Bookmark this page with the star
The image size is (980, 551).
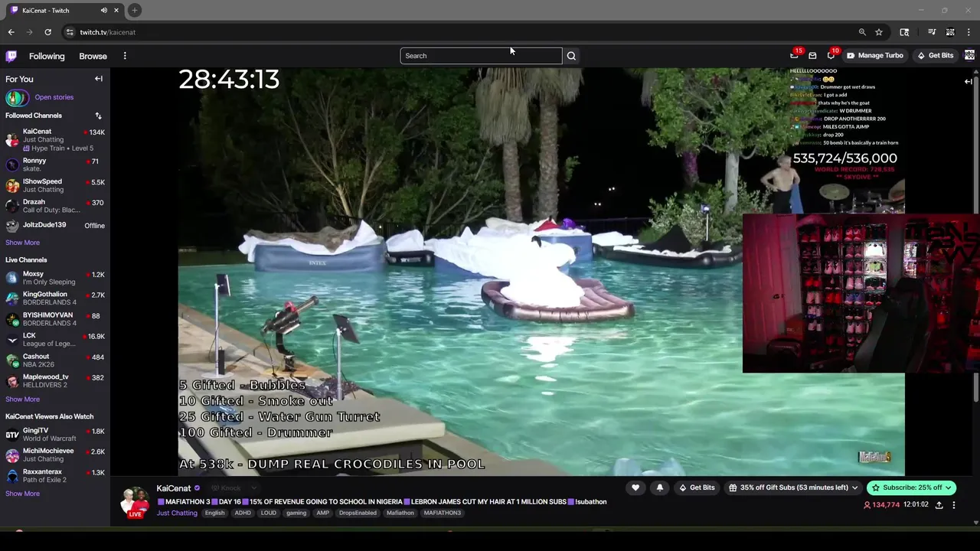point(879,32)
